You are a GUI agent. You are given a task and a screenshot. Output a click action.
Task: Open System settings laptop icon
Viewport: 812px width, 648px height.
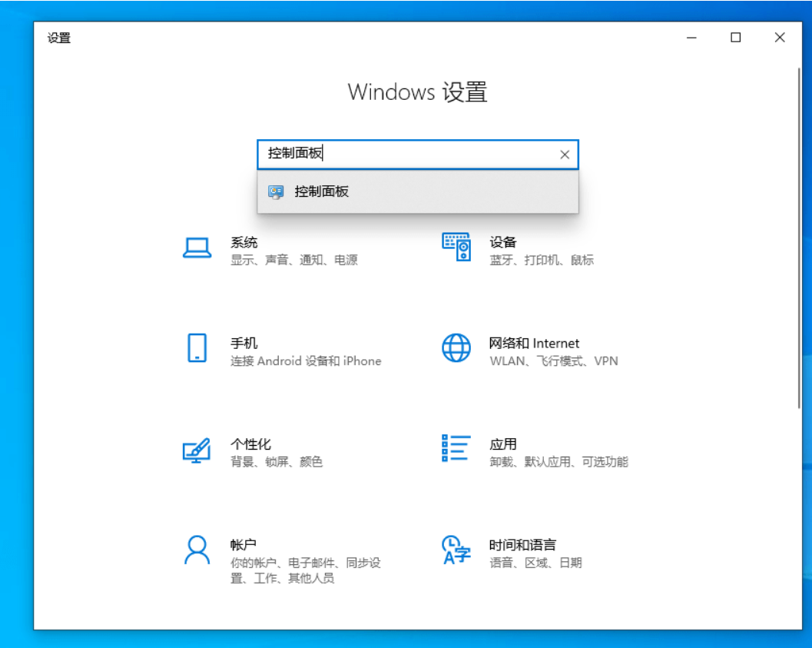pos(197,248)
